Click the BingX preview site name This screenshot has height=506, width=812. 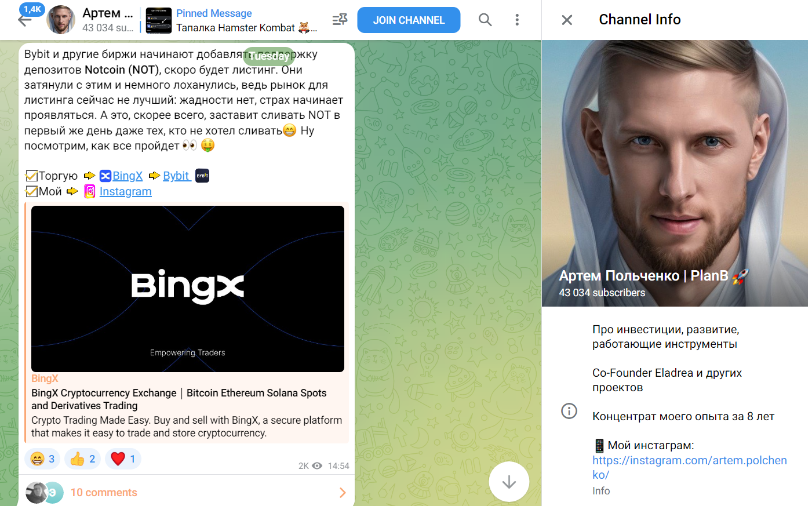45,378
